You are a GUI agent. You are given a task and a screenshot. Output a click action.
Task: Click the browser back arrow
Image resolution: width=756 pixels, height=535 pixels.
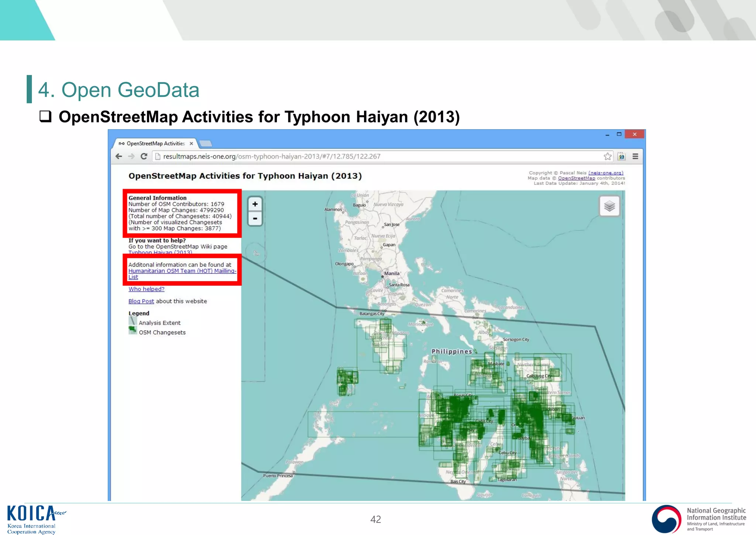tap(119, 156)
